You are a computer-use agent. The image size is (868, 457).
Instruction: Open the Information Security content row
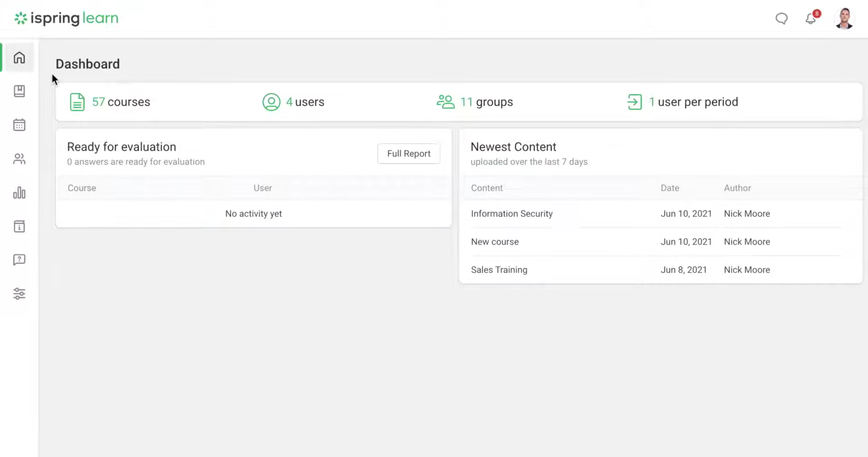tap(512, 213)
